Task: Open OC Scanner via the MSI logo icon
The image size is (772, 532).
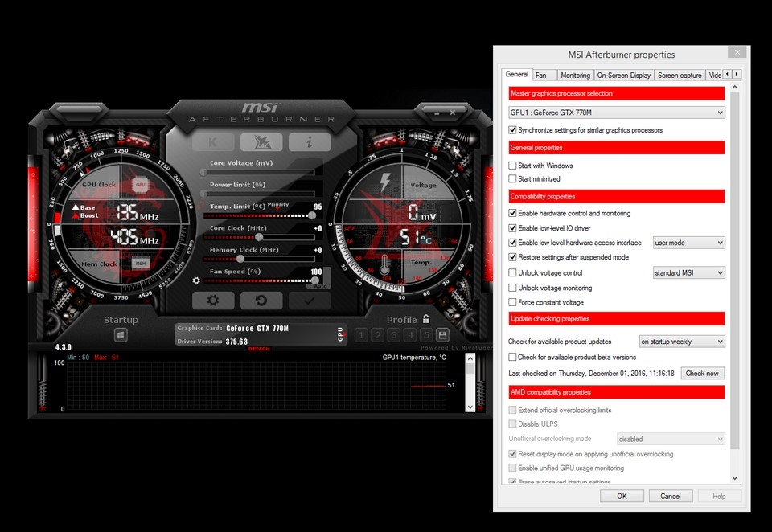Action: click(261, 141)
